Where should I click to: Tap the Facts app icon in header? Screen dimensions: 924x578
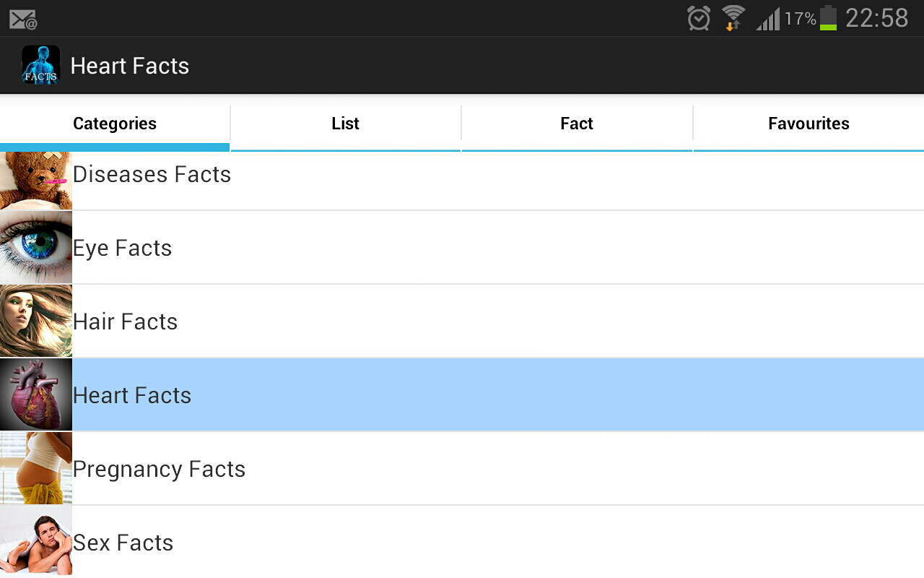[40, 66]
